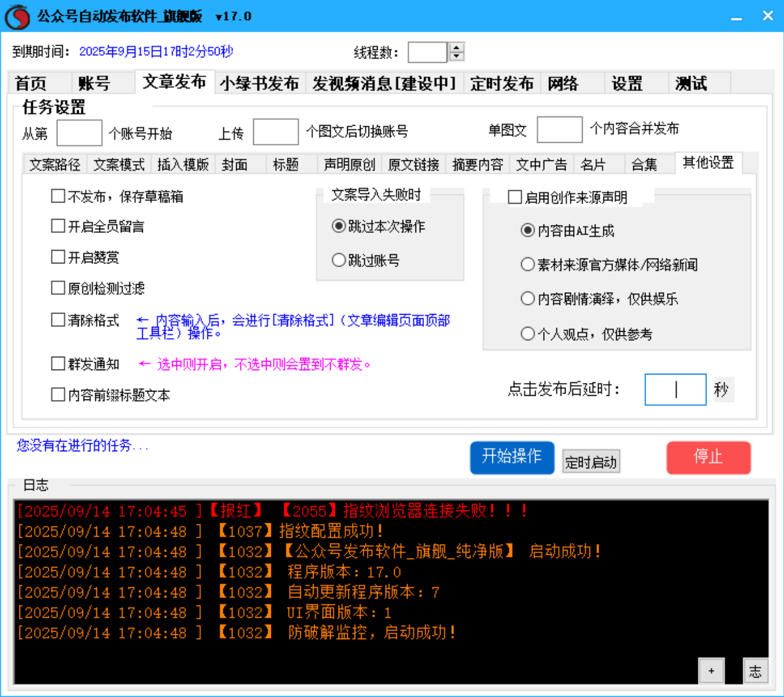Screen dimensions: 784x697
Task: Click the 点击发布后延时 input field
Action: coord(675,389)
